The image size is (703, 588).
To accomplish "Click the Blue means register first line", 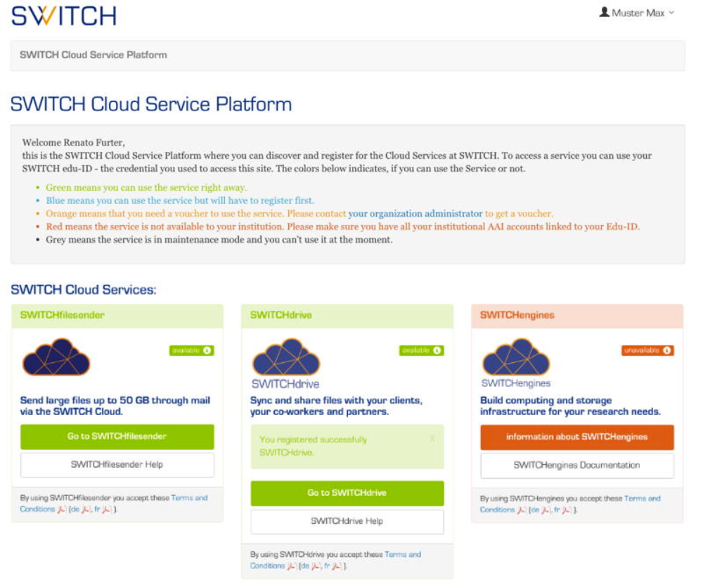I will pyautogui.click(x=180, y=200).
